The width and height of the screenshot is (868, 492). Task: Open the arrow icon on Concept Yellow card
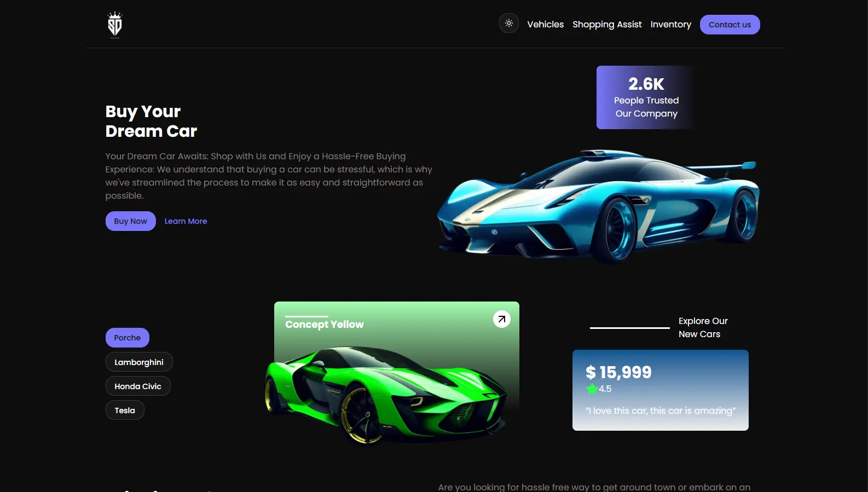tap(501, 319)
